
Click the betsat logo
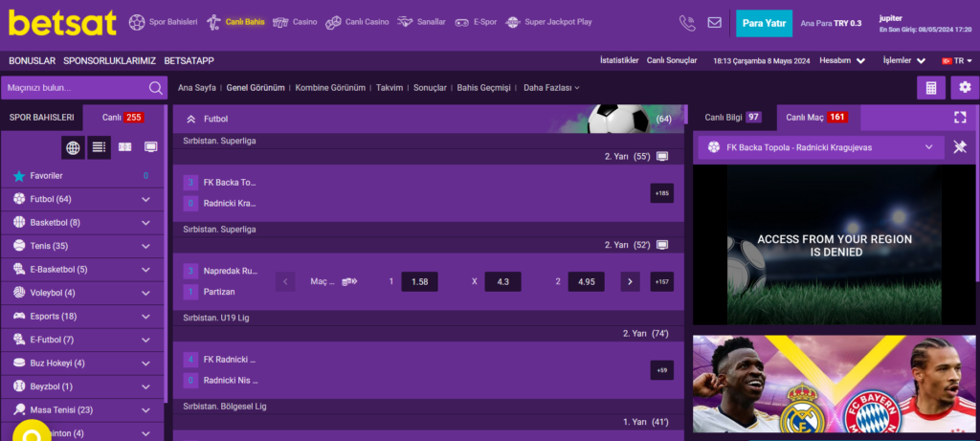(x=62, y=23)
